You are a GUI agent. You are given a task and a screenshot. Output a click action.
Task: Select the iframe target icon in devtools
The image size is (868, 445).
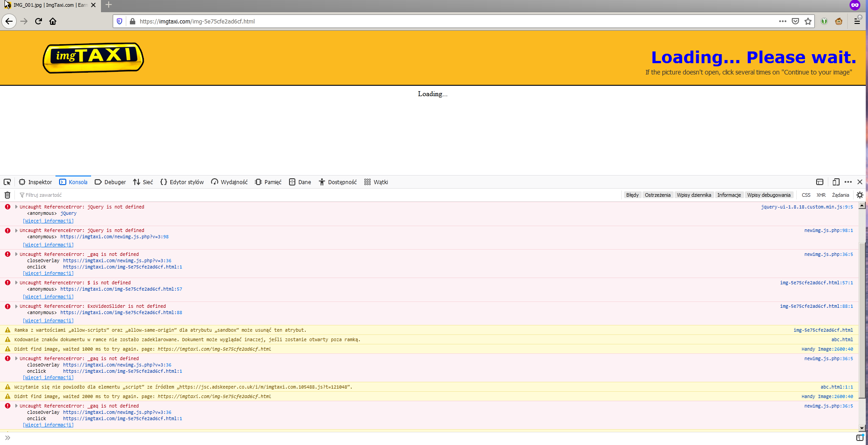point(820,182)
